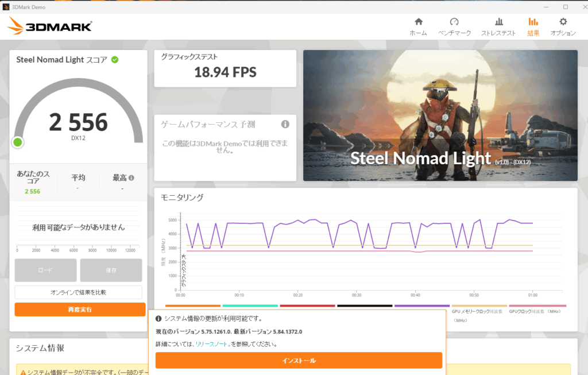Click the モニタリング heading
588x375 pixels.
(182, 197)
